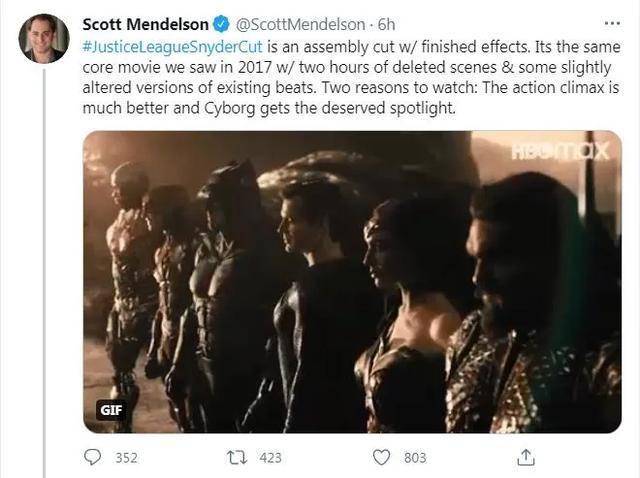Click the GIF badge on the media
Viewport: 640px width, 478px height.
click(111, 409)
